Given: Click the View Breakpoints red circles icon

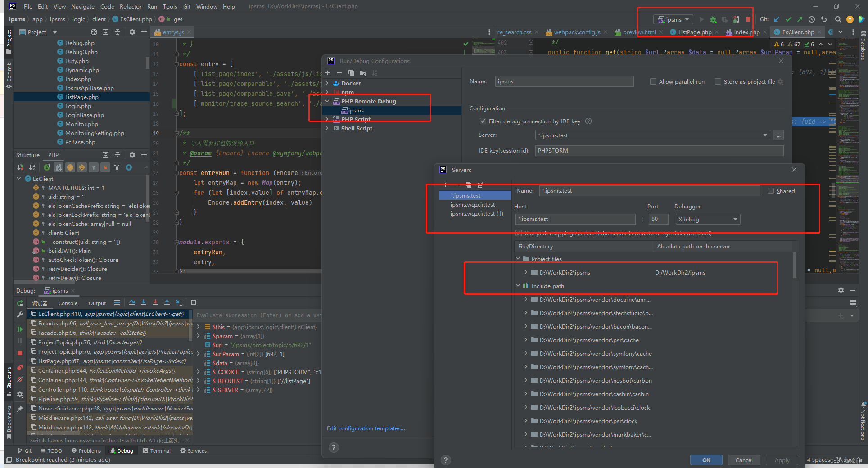Looking at the screenshot, I should (20, 367).
